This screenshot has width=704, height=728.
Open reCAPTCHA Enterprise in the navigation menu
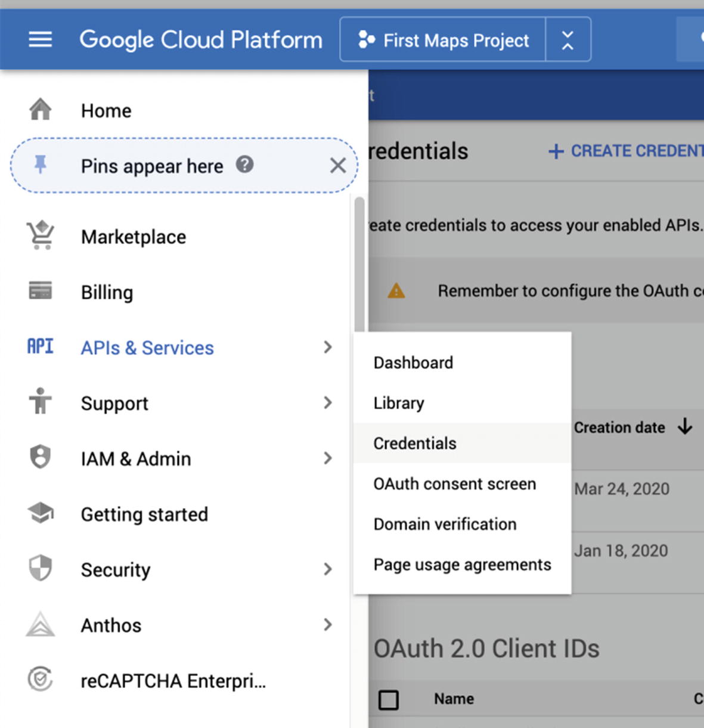coord(173,681)
